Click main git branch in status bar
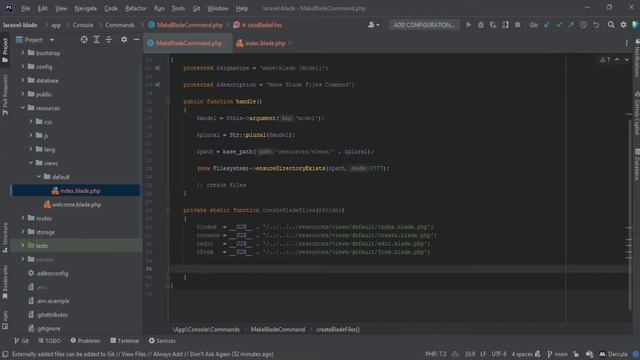640x360 pixels. click(x=558, y=354)
